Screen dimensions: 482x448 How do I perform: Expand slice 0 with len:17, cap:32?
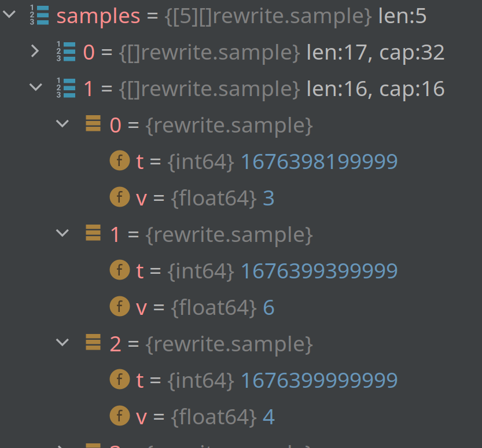(35, 51)
